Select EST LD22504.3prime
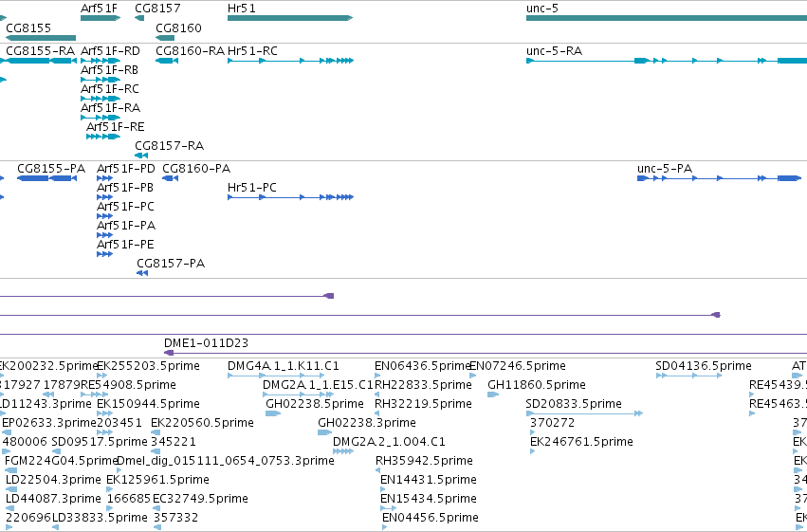Screen dimensions: 807x532 (x=11, y=490)
